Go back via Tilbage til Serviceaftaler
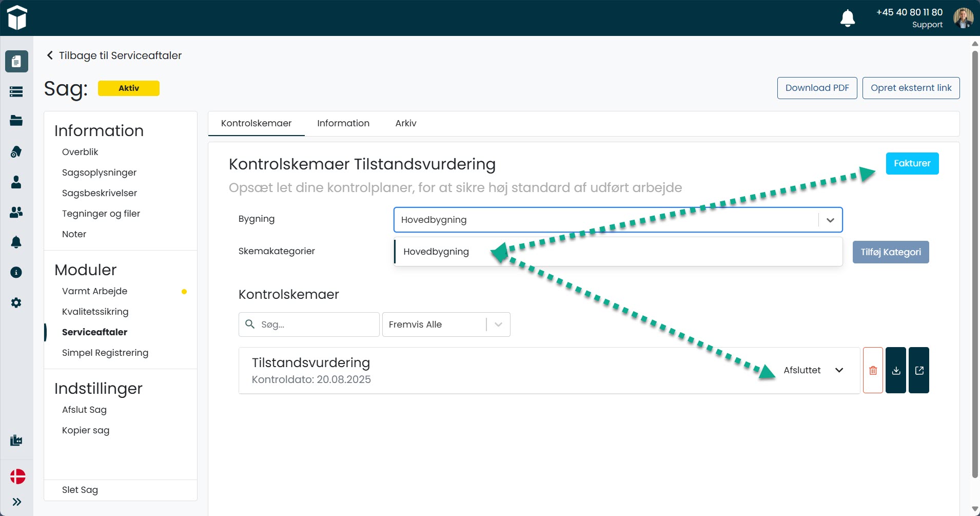This screenshot has width=980, height=516. click(113, 55)
